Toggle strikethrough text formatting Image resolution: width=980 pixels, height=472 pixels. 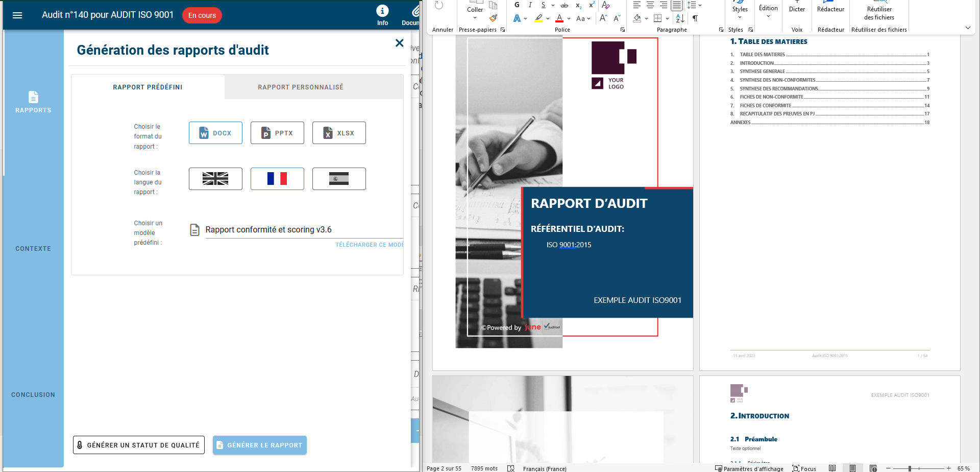565,5
